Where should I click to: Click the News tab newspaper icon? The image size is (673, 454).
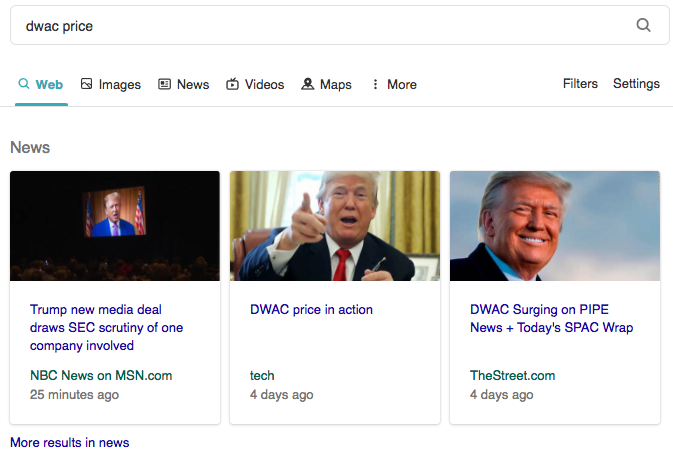165,85
